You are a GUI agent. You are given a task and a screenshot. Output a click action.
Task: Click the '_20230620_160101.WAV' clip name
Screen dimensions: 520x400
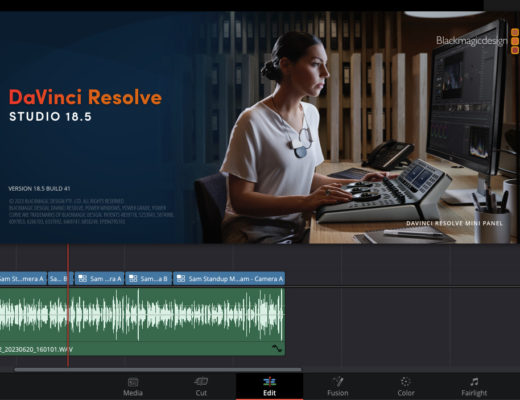point(37,349)
